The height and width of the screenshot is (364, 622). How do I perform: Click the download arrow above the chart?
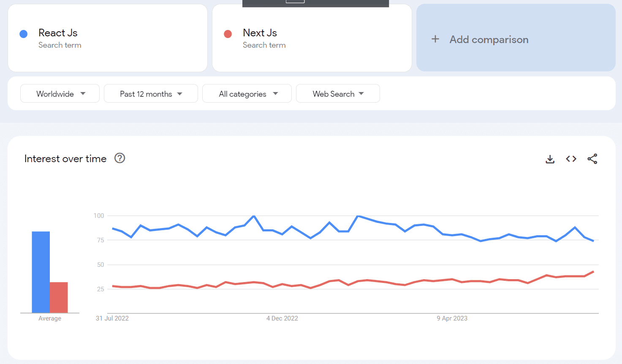(x=550, y=159)
